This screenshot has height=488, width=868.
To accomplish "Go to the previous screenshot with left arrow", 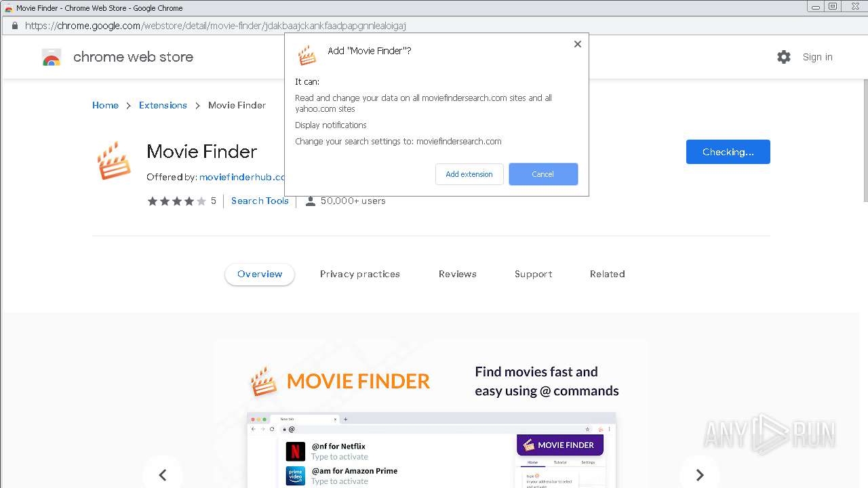I will [163, 475].
